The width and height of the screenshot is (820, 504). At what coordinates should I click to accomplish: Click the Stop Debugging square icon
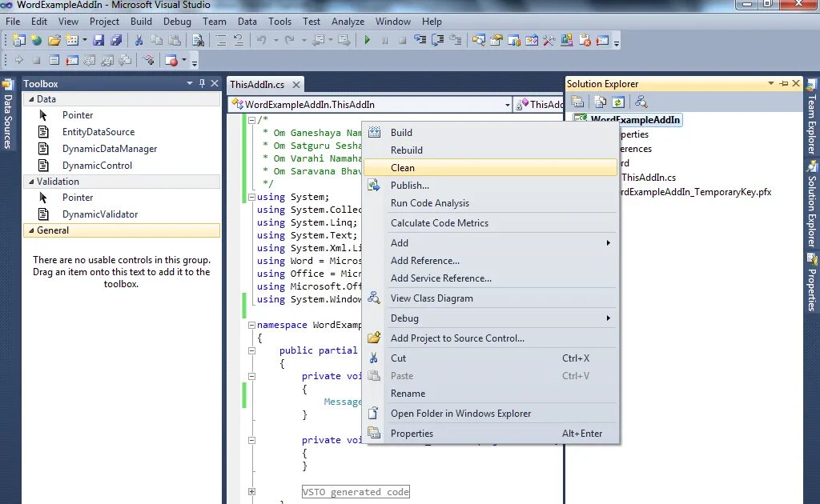point(402,40)
